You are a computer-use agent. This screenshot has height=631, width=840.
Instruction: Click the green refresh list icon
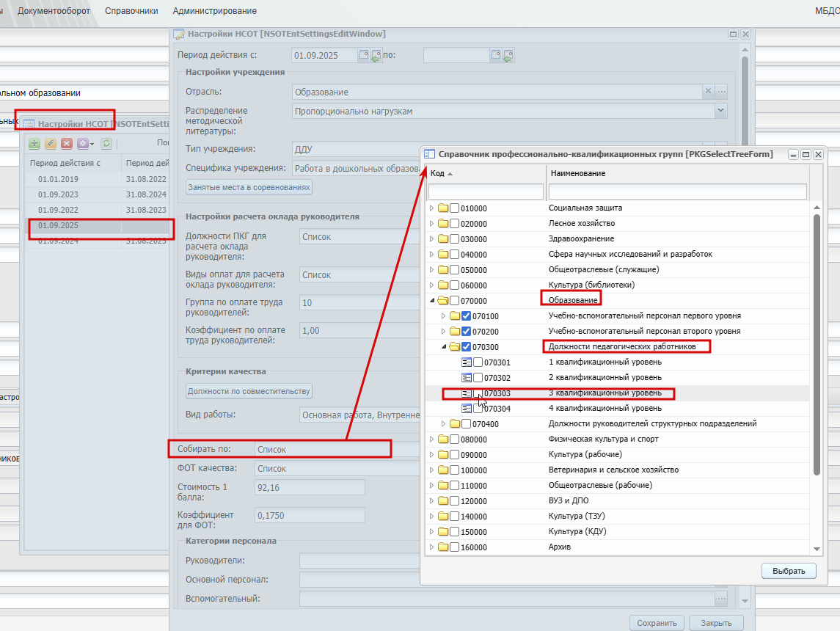[x=106, y=144]
